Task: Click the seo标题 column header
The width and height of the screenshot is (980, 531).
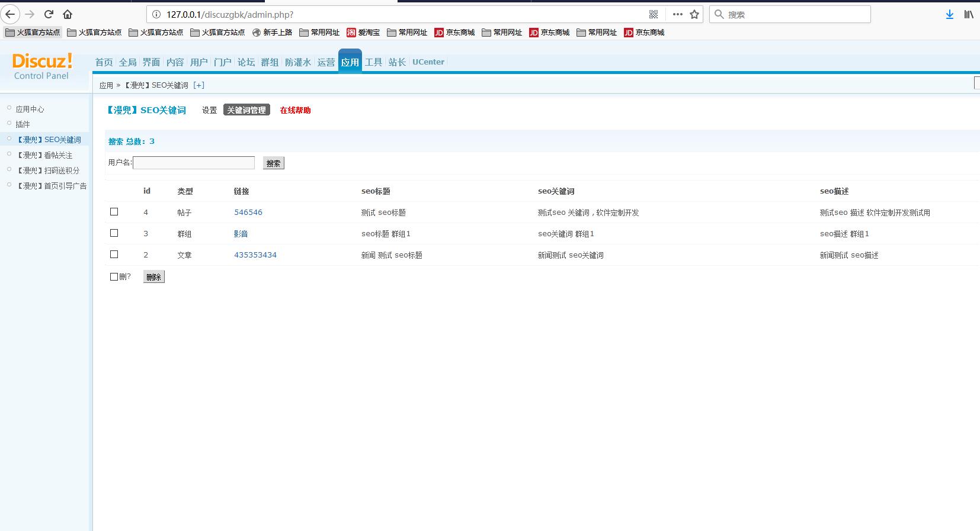Action: (376, 191)
